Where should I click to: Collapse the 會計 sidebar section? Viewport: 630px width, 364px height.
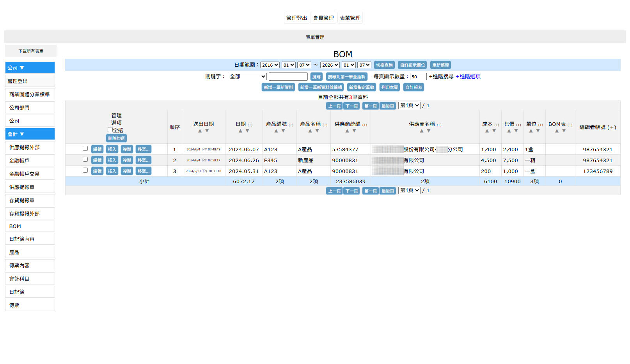[x=30, y=134]
